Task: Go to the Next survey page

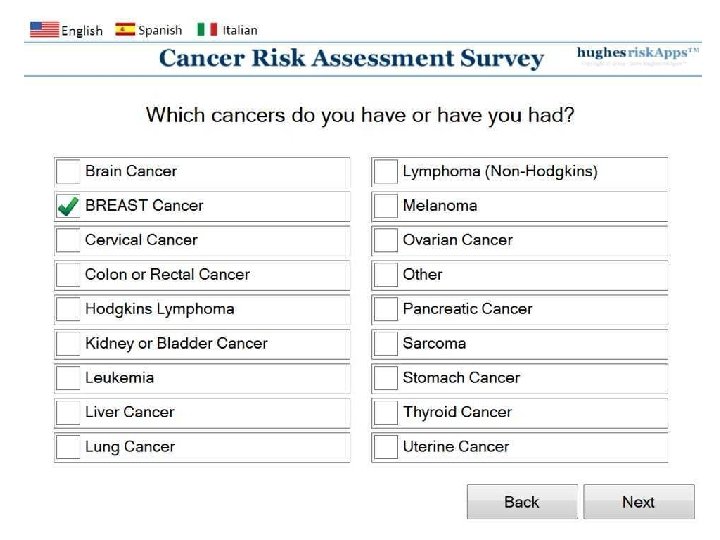Action: click(x=638, y=502)
